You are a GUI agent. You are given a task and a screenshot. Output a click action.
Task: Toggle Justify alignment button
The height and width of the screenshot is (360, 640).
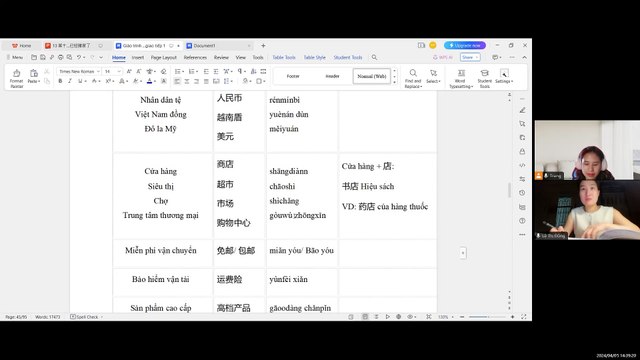207,81
